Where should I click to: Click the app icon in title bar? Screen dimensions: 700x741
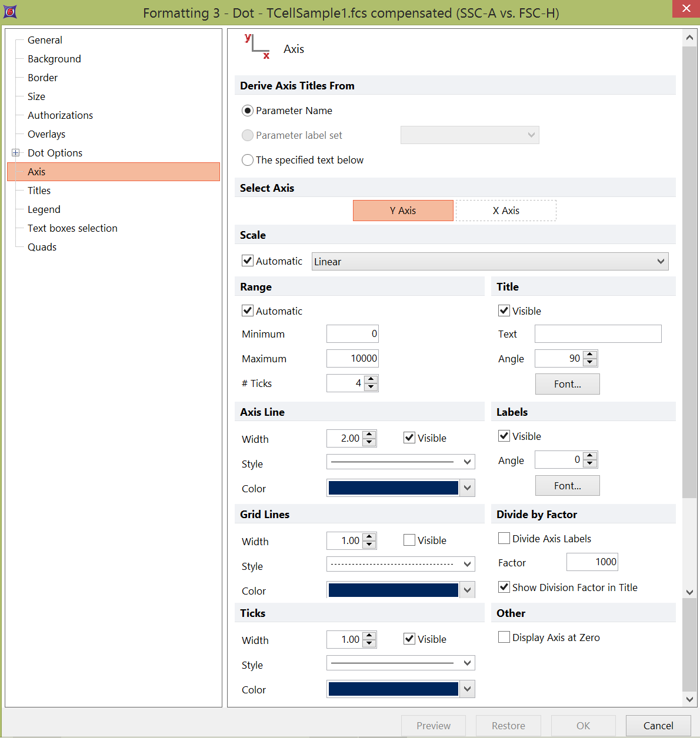point(10,11)
